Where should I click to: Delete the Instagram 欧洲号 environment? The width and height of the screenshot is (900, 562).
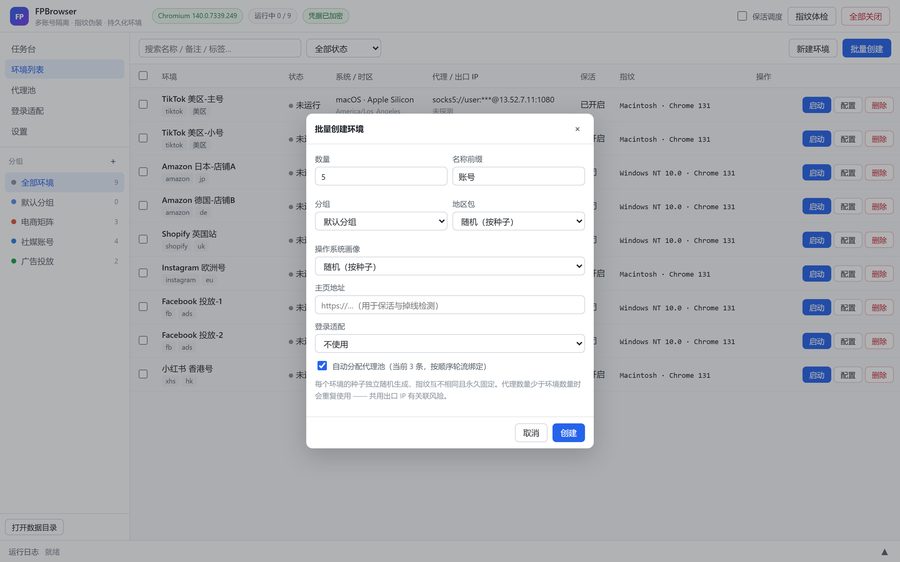pos(879,274)
